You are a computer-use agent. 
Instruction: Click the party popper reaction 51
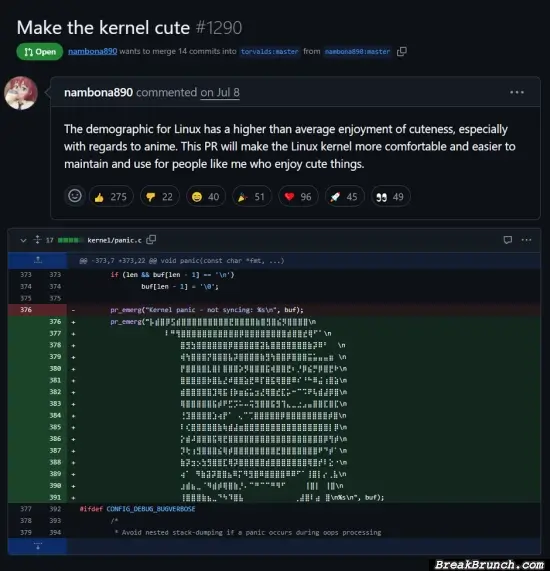[252, 197]
